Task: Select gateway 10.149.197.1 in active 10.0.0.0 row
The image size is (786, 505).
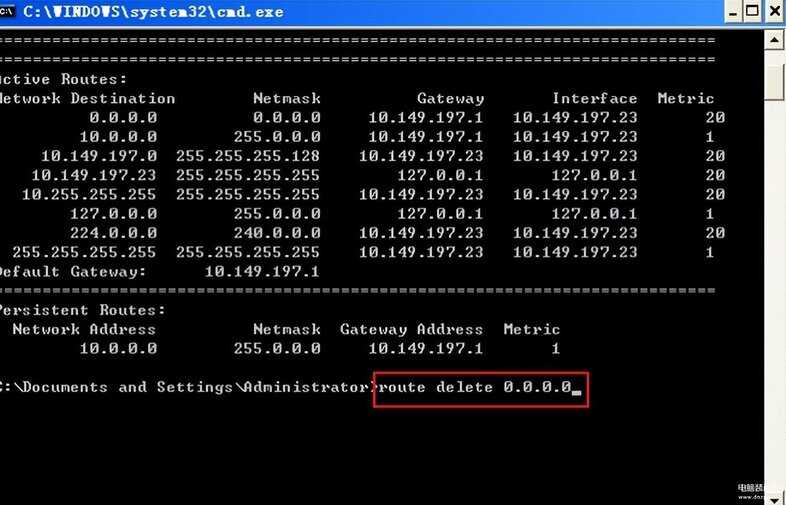Action: pos(426,136)
